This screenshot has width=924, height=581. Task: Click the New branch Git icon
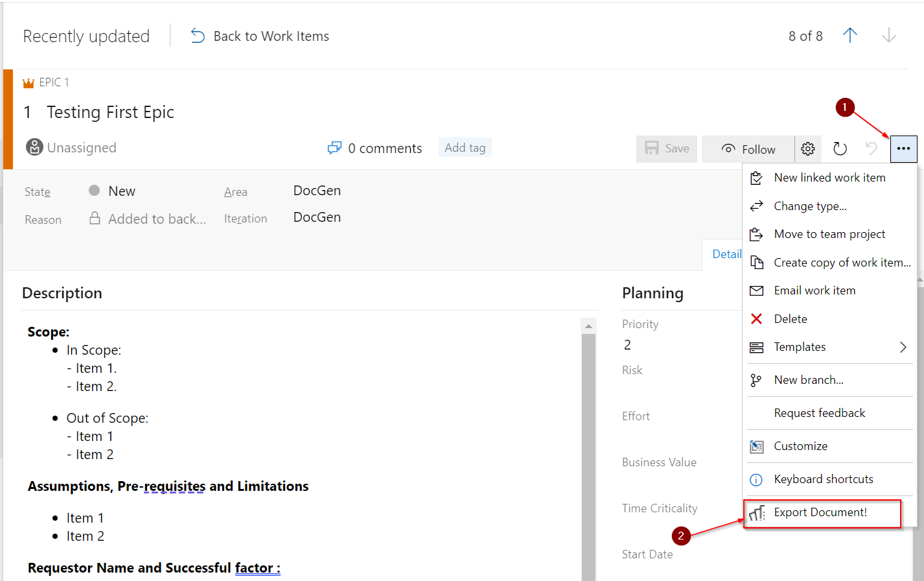point(756,380)
